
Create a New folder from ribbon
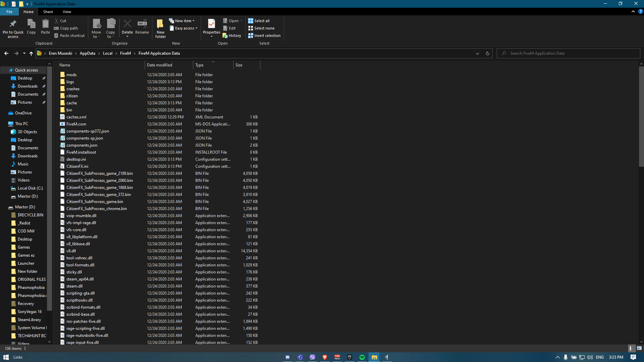(160, 29)
